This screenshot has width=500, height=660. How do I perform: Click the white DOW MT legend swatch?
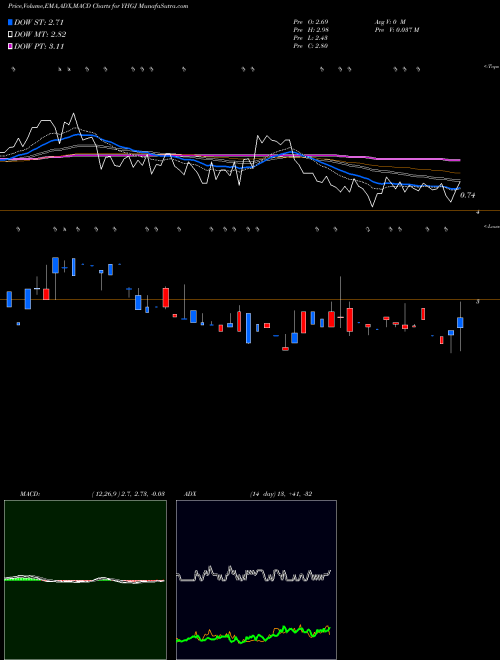(10, 35)
